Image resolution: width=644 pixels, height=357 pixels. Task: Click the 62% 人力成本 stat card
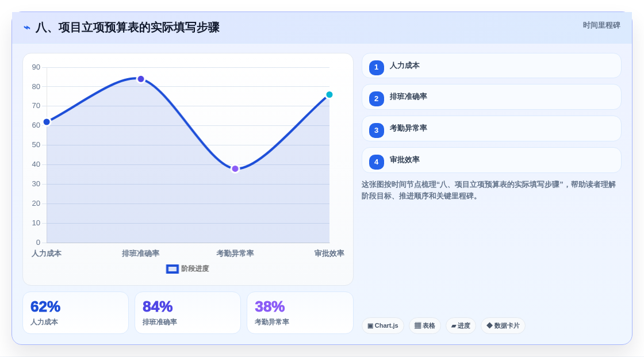[75, 313]
